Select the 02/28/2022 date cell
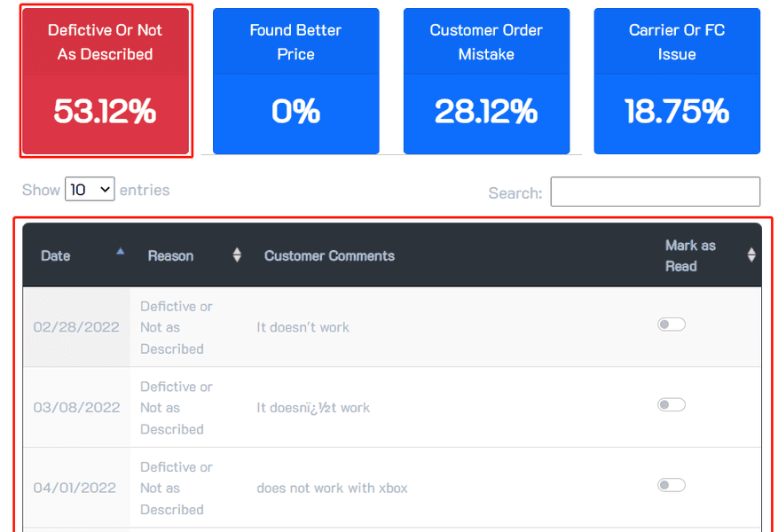The width and height of the screenshot is (778, 532). click(x=76, y=327)
